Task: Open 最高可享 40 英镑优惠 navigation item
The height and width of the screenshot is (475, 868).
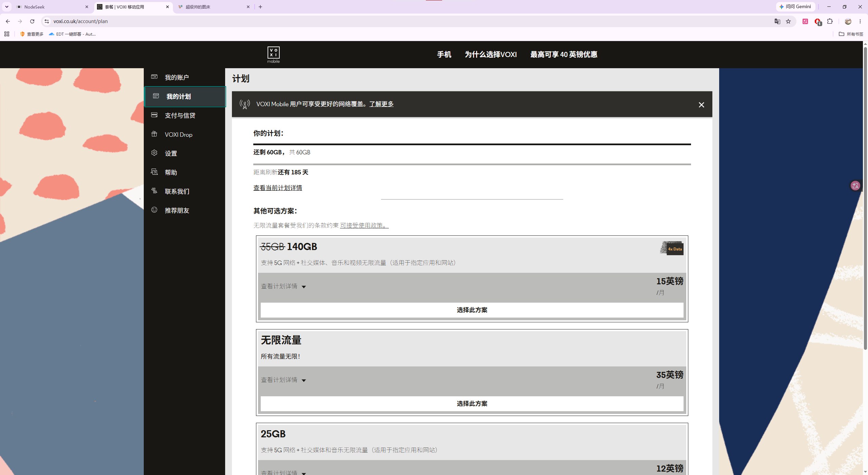Action: pos(564,54)
